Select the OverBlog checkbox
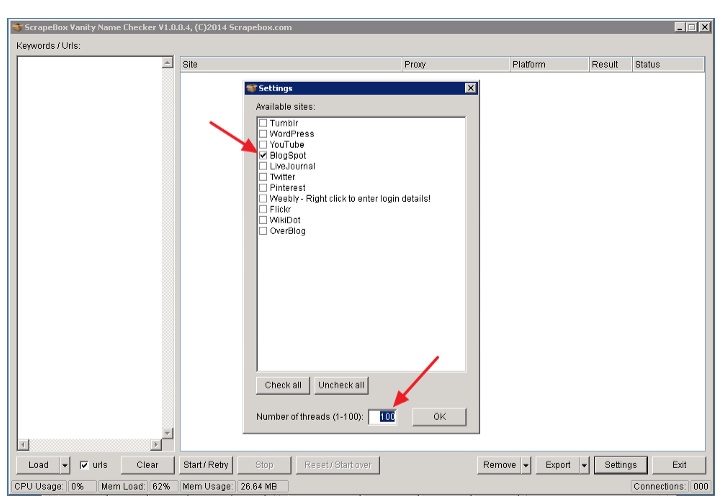This screenshot has width=720, height=504. pyautogui.click(x=263, y=231)
